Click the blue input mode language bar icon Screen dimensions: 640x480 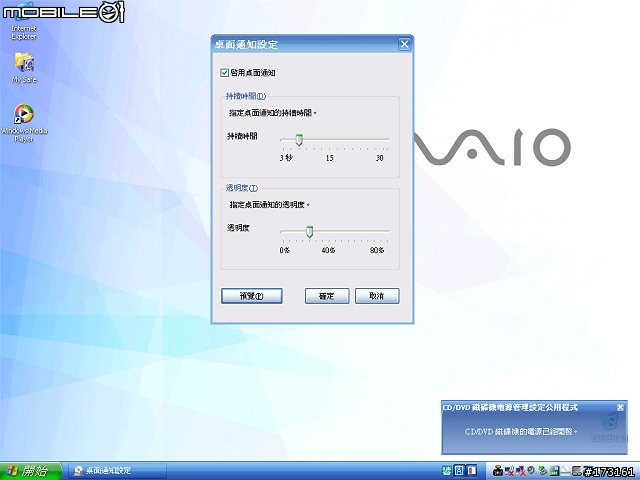coord(459,471)
